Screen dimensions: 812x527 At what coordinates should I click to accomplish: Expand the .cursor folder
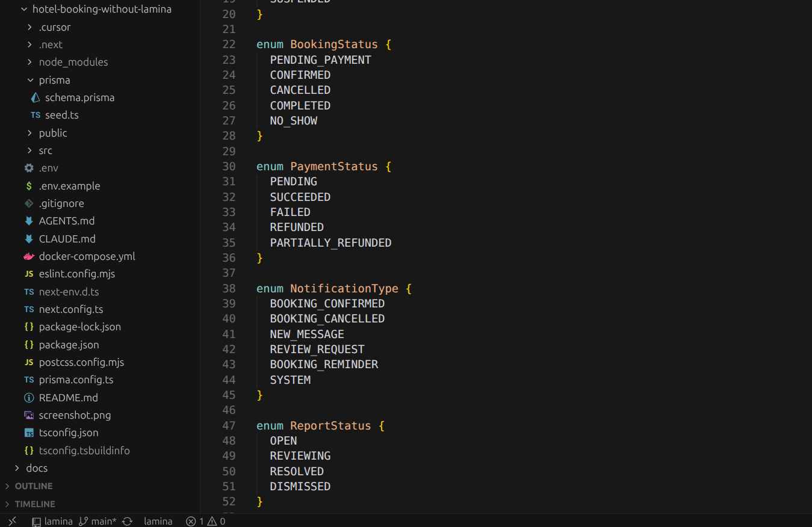pos(30,27)
